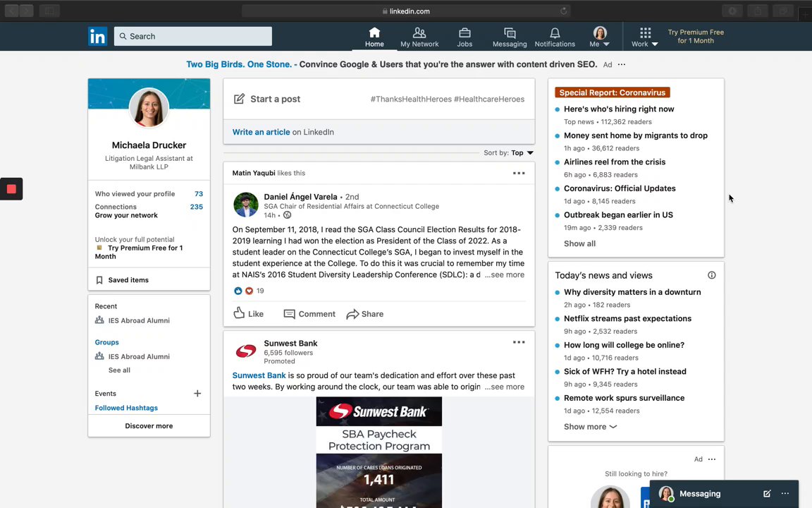Share Daniel Ángel Varela's post
812x508 pixels.
364,313
